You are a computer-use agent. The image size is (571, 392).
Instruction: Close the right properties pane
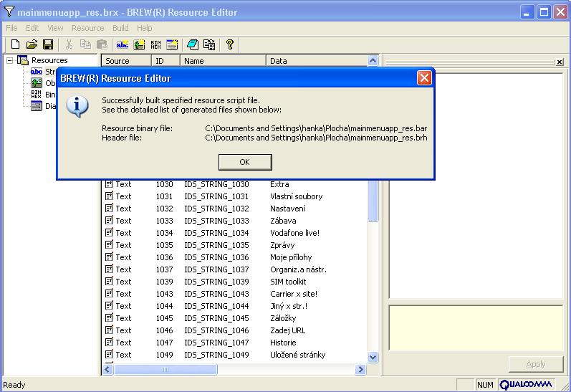coord(560,62)
